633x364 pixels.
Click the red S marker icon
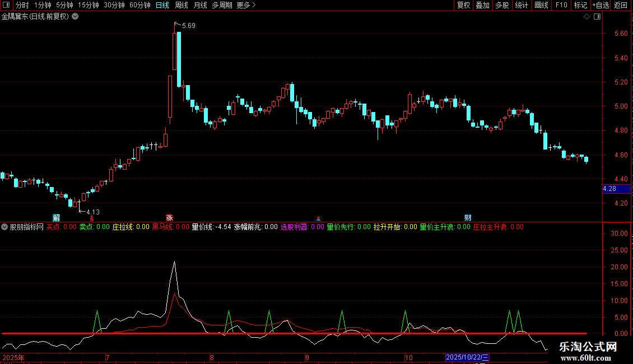click(x=92, y=218)
